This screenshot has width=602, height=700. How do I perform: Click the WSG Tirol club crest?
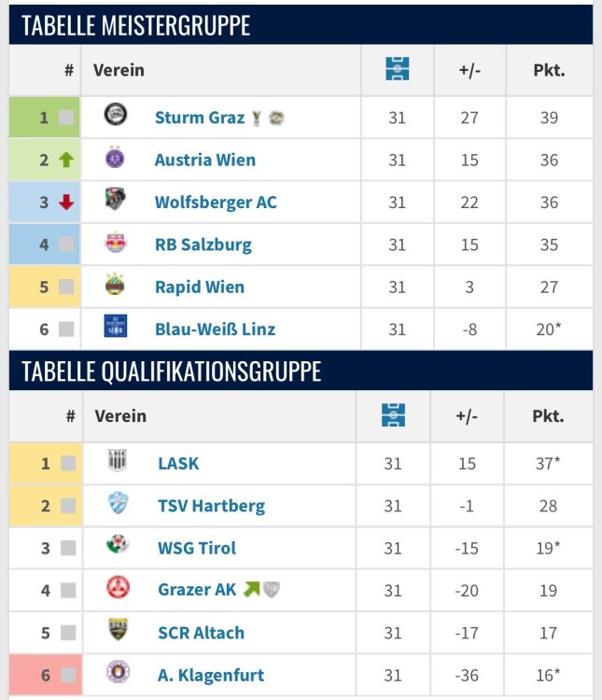pos(119,547)
